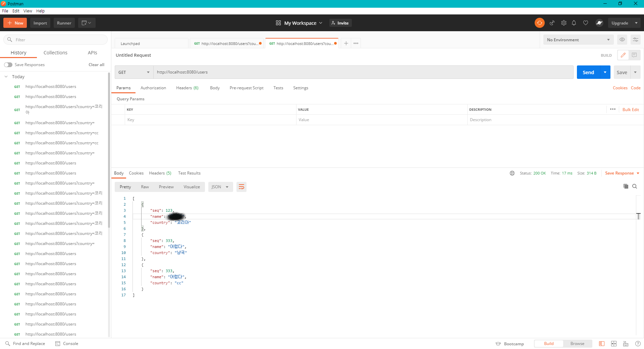Search within the response body

tap(635, 186)
